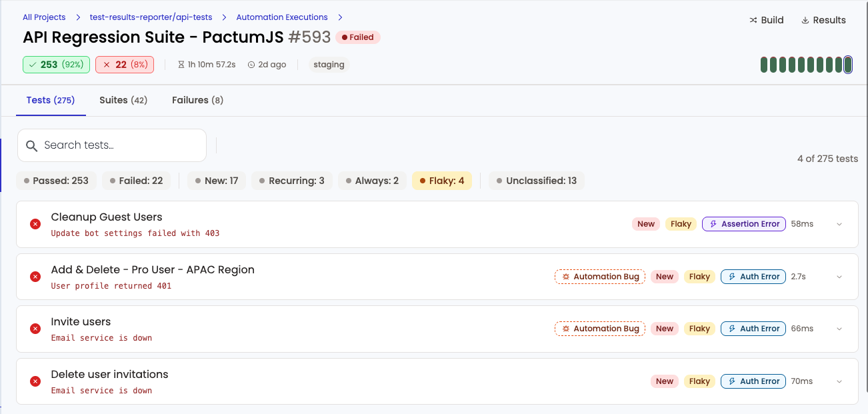This screenshot has height=414, width=868.
Task: Expand the Delete user invitations row
Action: coord(839,381)
